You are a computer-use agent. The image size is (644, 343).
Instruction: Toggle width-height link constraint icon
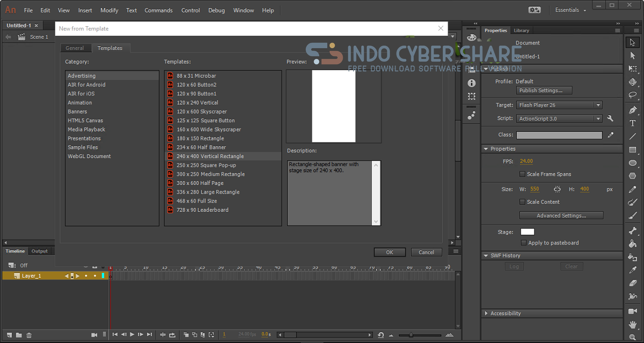557,189
